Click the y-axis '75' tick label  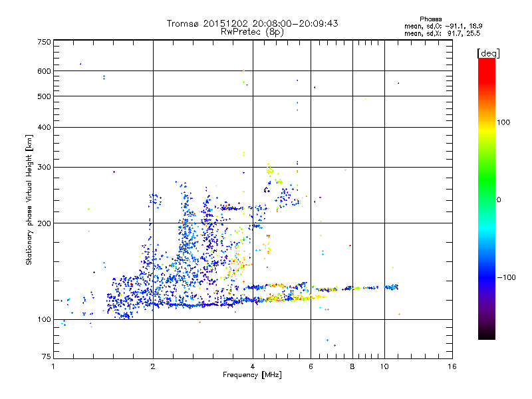coord(47,356)
